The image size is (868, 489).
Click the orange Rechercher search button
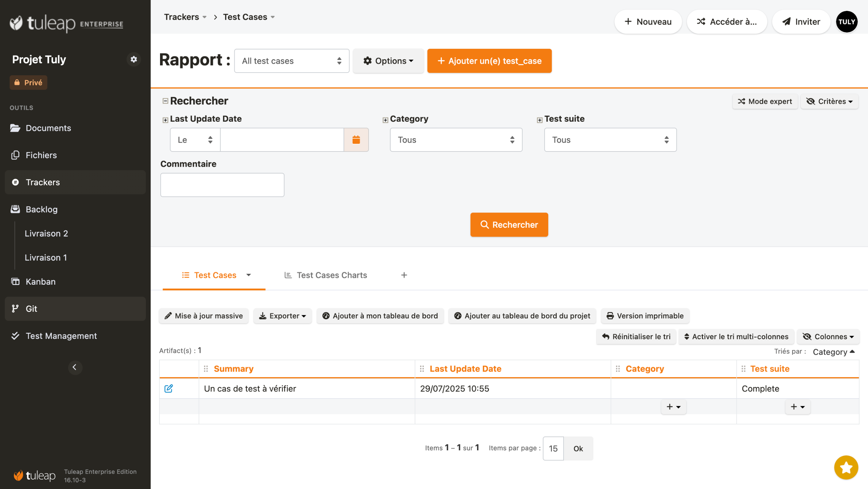pyautogui.click(x=509, y=225)
